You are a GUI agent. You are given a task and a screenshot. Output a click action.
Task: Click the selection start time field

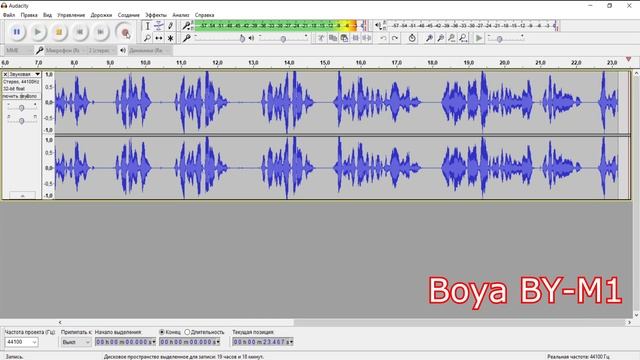coord(125,342)
